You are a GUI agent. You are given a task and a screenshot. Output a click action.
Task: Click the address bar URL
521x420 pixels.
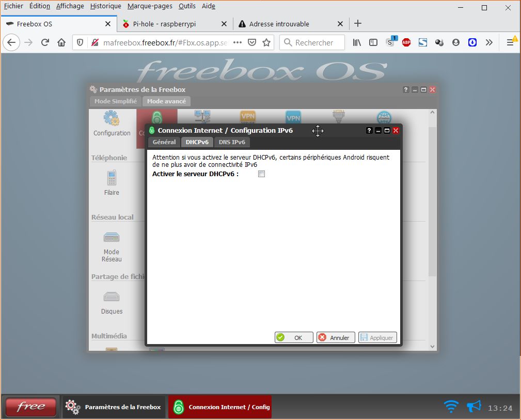point(165,42)
